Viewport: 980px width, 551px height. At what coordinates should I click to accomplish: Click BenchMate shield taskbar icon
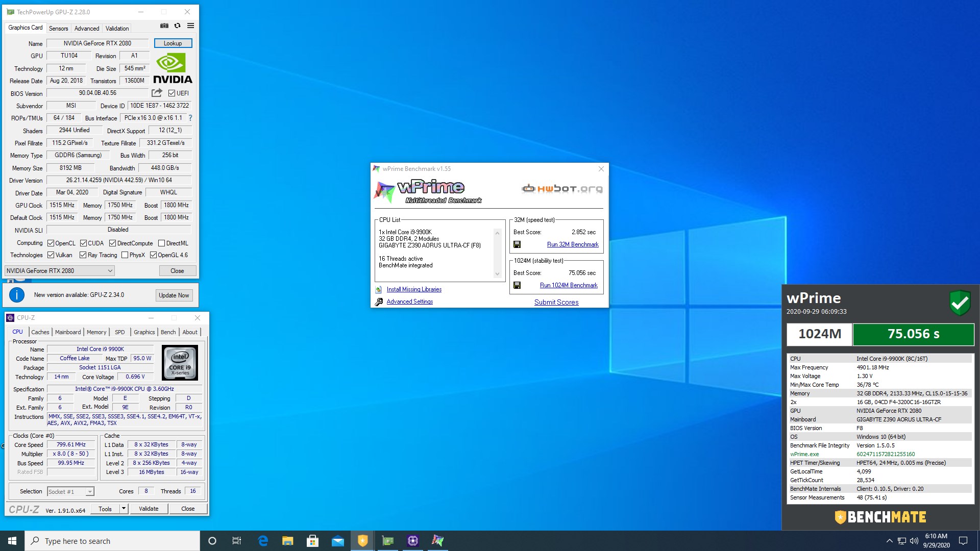362,541
